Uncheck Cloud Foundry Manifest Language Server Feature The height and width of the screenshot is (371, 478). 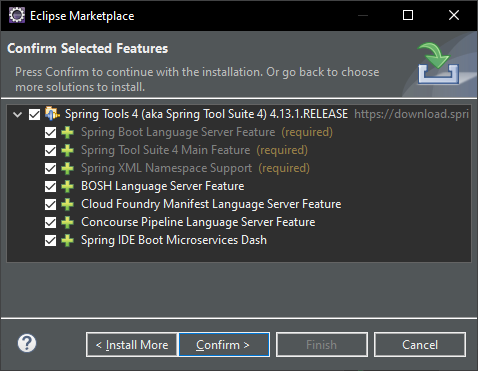click(50, 204)
